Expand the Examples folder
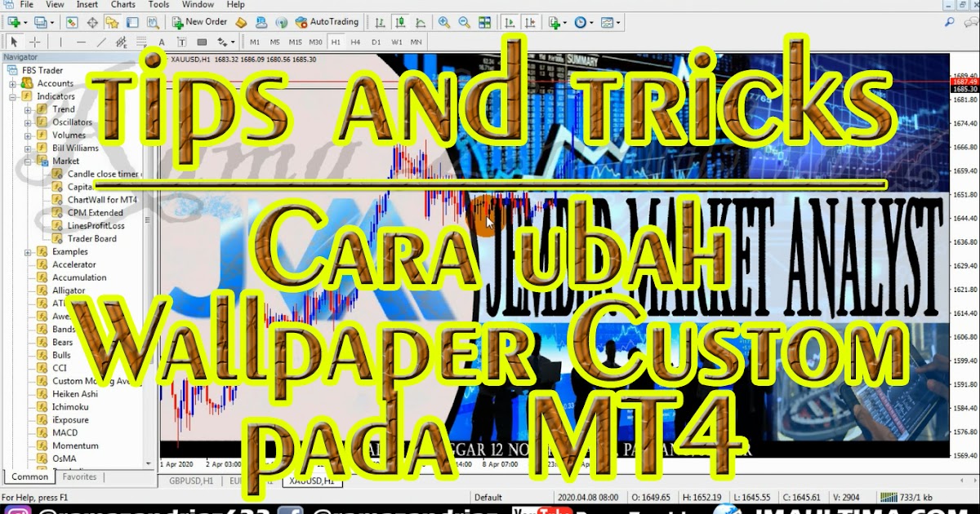Screen dimensions: 980x514 [28, 252]
